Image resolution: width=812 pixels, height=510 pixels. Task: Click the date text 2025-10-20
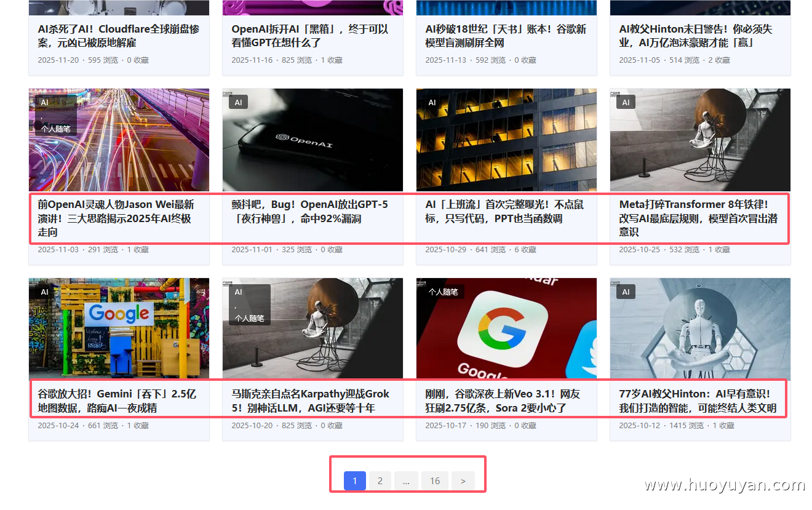(252, 426)
